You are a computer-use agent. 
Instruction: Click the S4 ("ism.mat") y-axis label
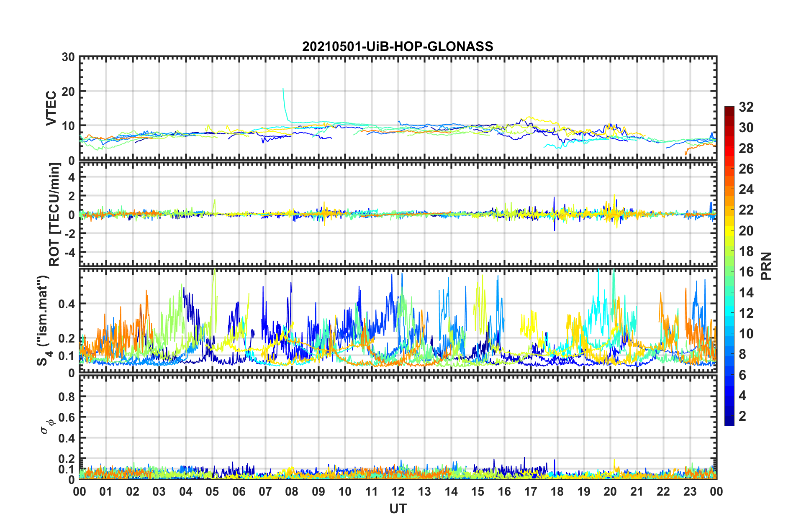pos(43,320)
